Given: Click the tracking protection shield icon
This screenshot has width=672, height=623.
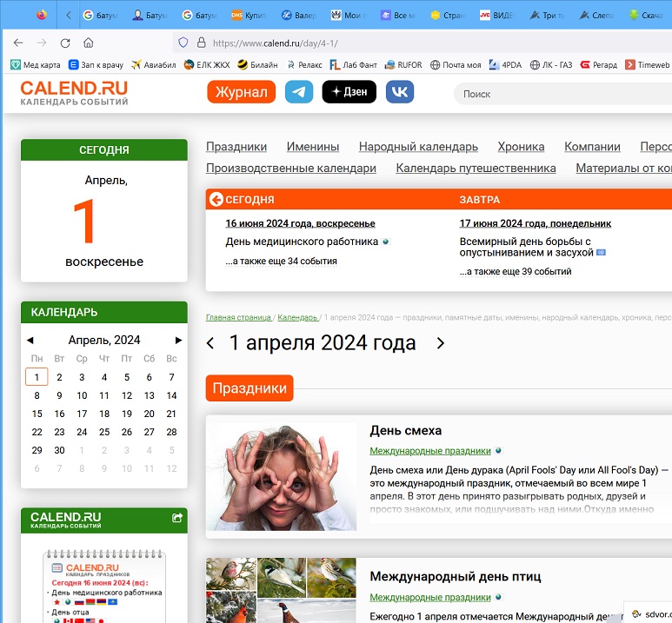Looking at the screenshot, I should (x=183, y=43).
